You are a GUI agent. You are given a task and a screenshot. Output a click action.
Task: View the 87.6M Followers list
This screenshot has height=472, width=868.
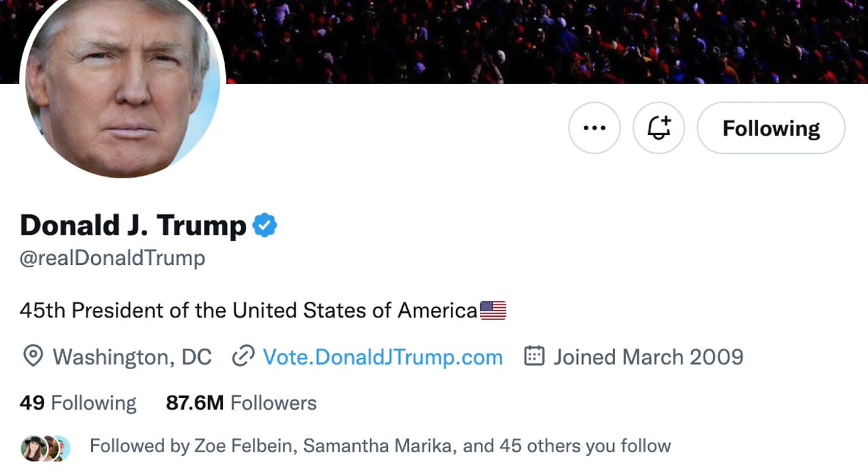pyautogui.click(x=241, y=403)
